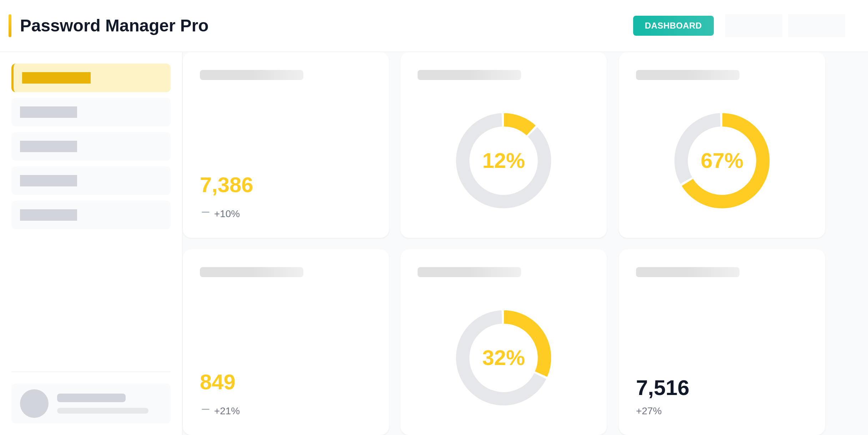The height and width of the screenshot is (435, 868).
Task: Select the highlighted yellow sidebar menu item
Action: (x=91, y=78)
